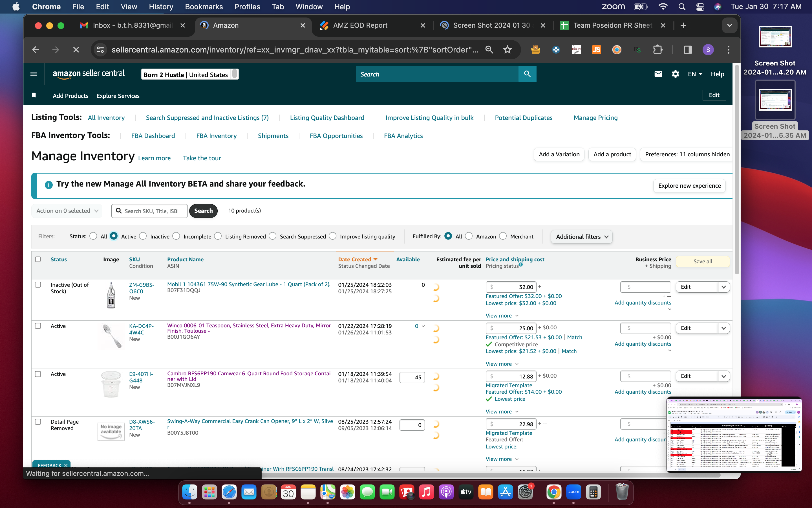Click the Cambro available quantity field 45
This screenshot has width=812, height=508.
(x=412, y=377)
